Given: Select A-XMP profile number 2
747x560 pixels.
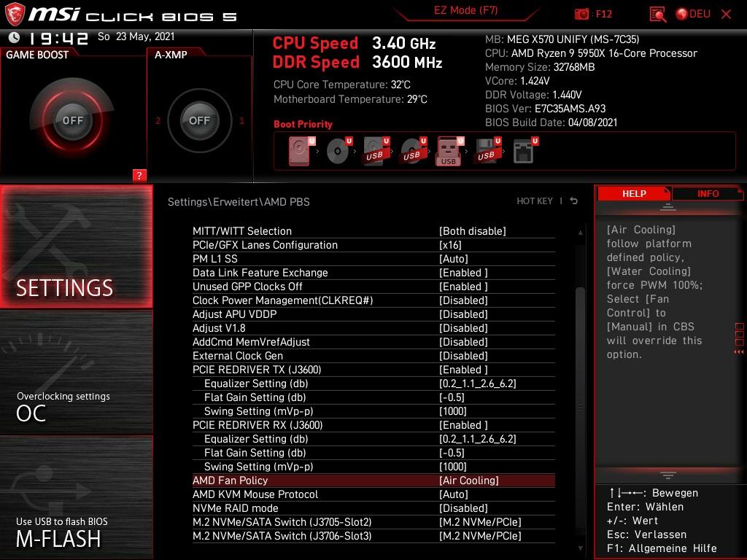Looking at the screenshot, I should (158, 121).
